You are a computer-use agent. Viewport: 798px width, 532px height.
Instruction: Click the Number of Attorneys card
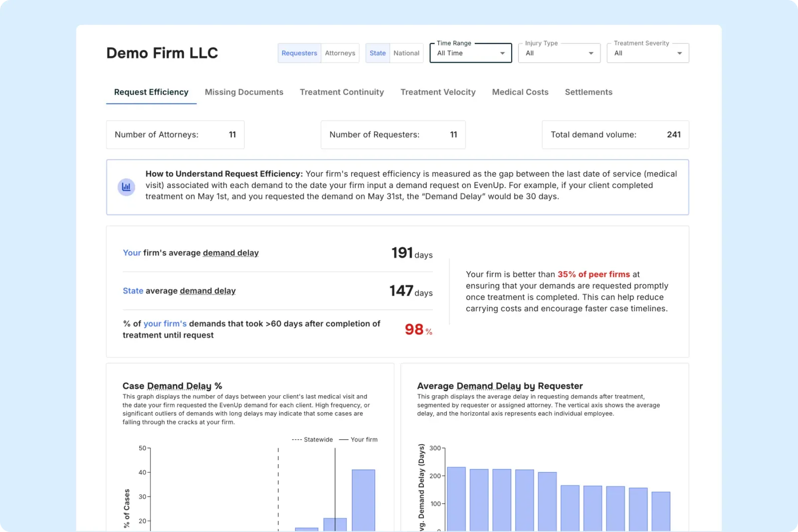(x=175, y=135)
